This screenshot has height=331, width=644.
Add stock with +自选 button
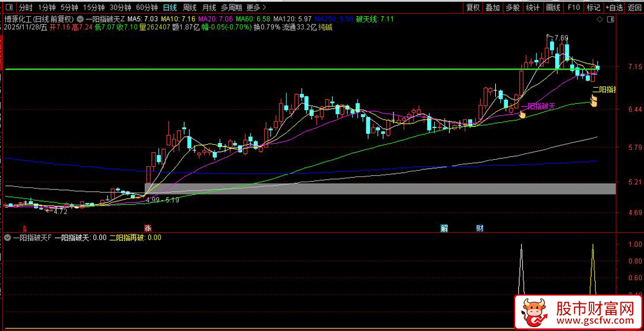click(x=614, y=7)
